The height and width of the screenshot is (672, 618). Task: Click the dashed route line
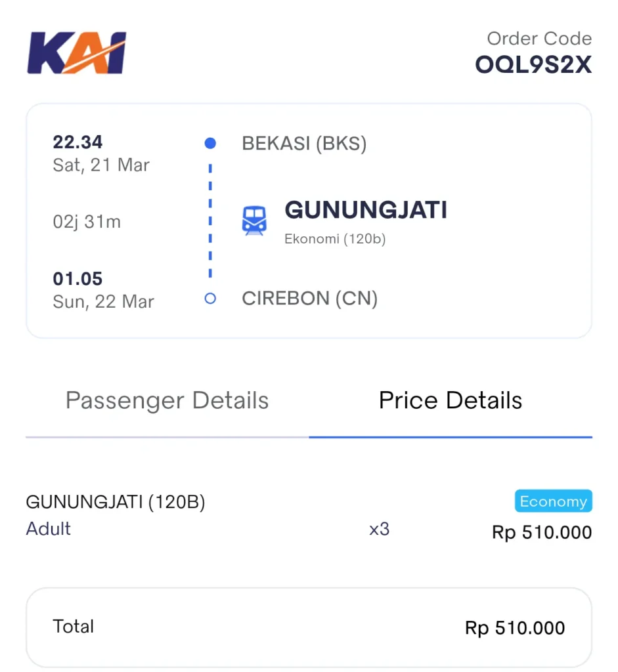point(210,220)
